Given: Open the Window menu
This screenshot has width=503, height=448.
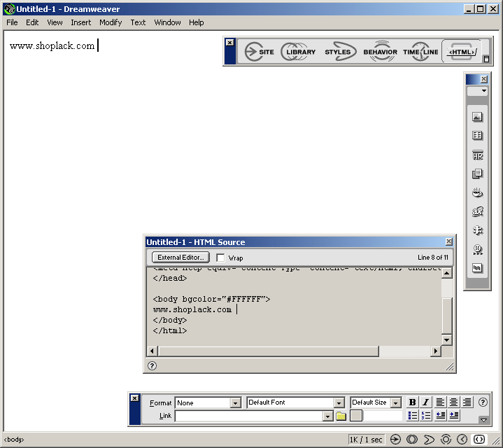Looking at the screenshot, I should pos(167,22).
